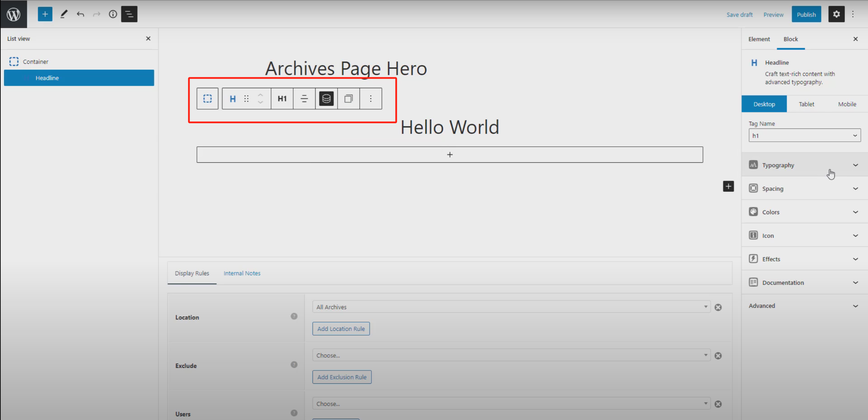Open the Tag Name h1 dropdown

coord(804,136)
